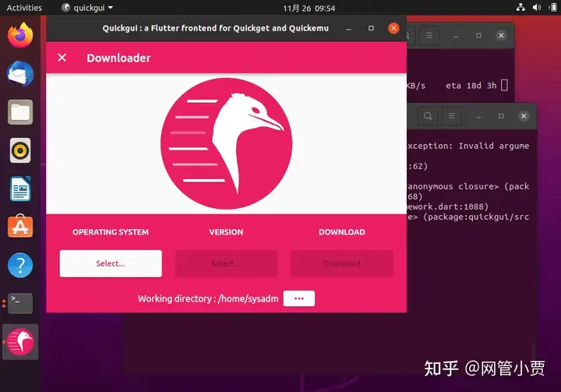Viewport: 561px width, 392px height.
Task: Switch to Terminal from the dock
Action: click(x=20, y=304)
